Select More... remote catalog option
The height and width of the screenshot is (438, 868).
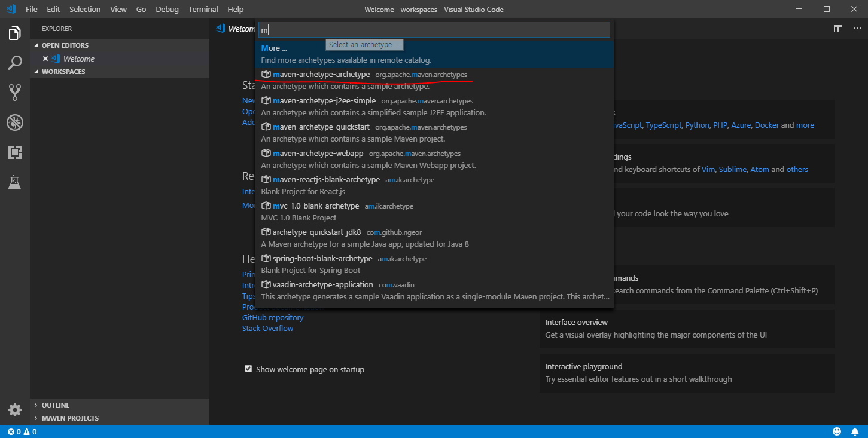point(434,54)
